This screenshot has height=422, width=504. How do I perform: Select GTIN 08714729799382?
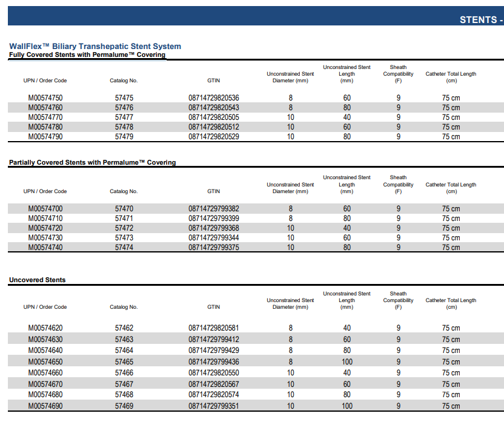213,209
